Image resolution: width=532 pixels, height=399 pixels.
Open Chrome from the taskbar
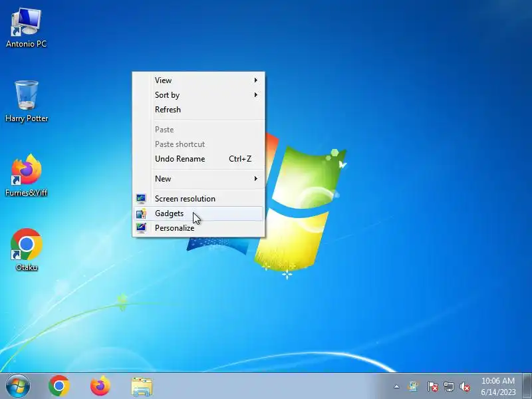point(59,386)
